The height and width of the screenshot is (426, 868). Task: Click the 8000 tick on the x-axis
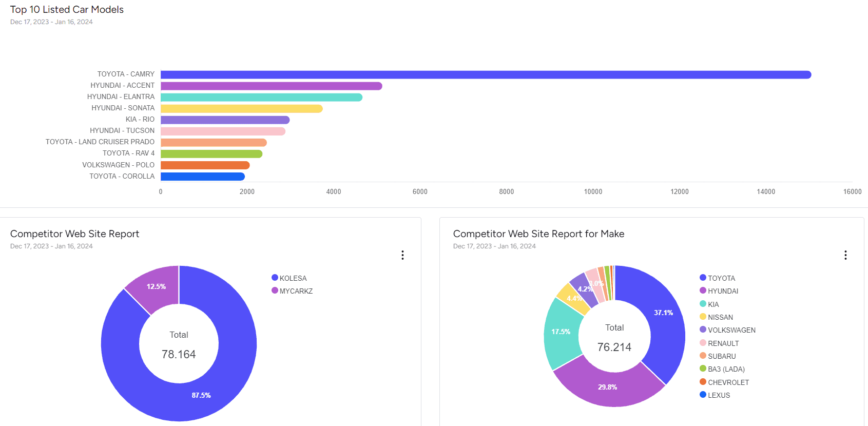[x=506, y=191]
